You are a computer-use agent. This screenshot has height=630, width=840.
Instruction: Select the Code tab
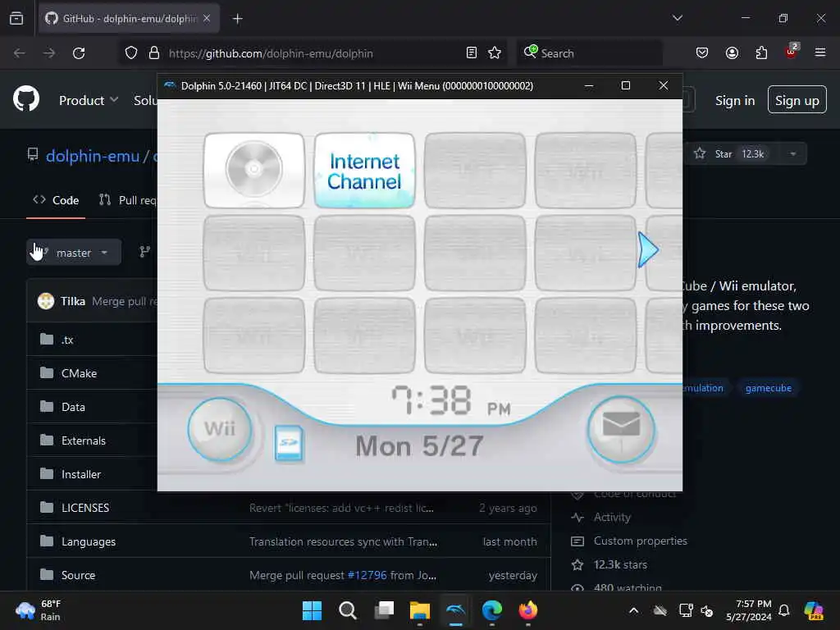click(56, 200)
